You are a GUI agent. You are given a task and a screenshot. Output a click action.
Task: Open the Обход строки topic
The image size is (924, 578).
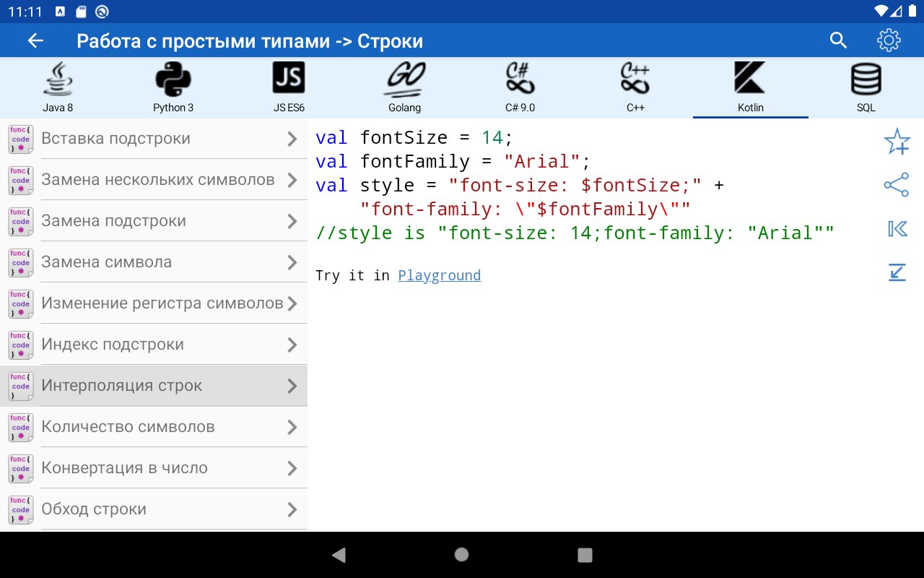(154, 509)
